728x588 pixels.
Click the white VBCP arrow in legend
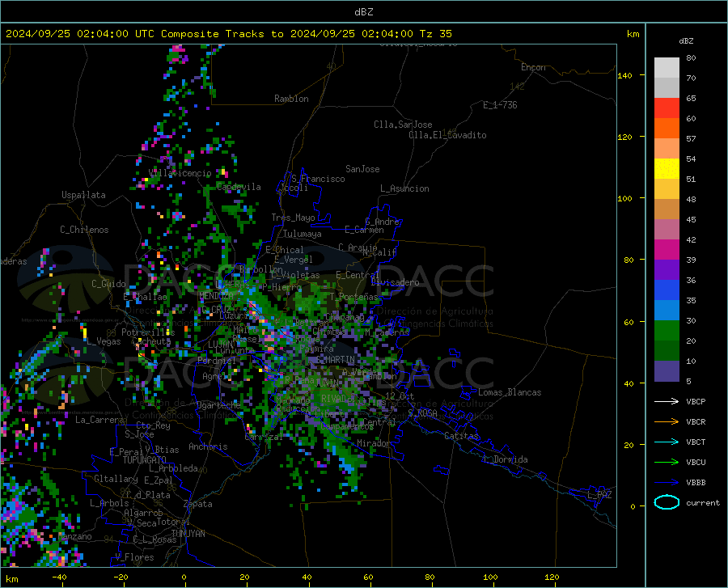(667, 401)
